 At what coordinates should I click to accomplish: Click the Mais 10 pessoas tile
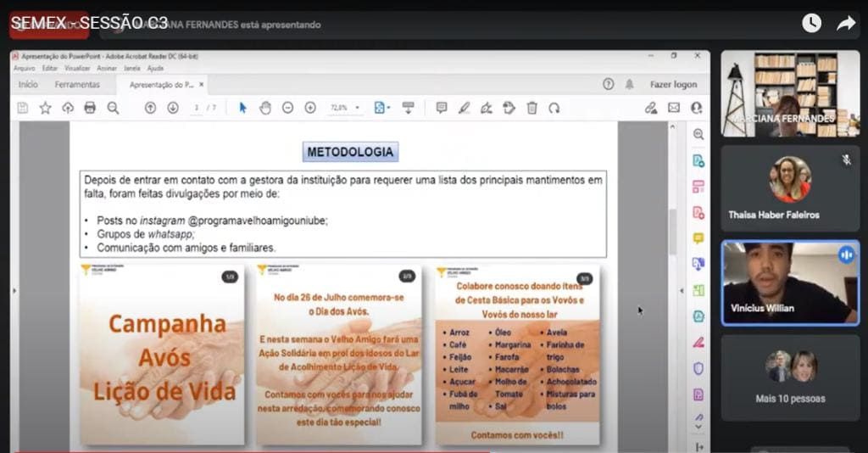790,377
